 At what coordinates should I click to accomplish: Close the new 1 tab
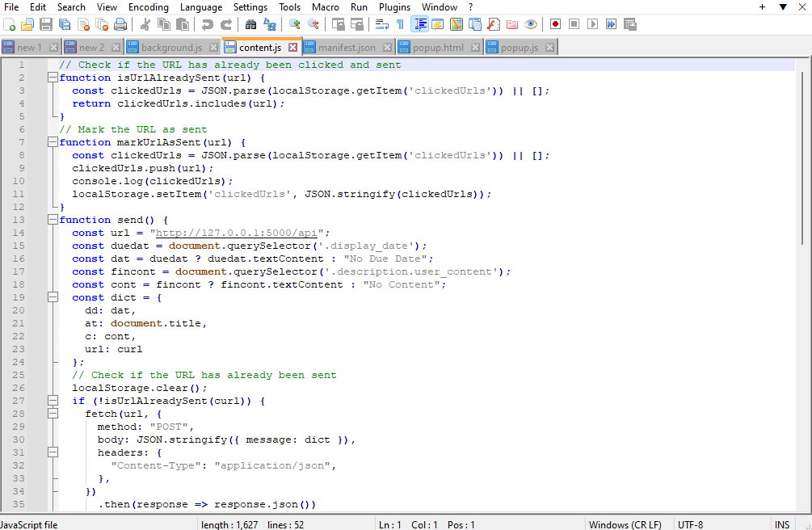coord(53,47)
